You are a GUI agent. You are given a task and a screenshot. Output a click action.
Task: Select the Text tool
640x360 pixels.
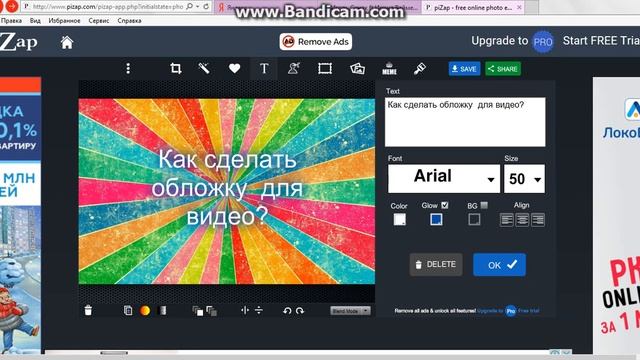pyautogui.click(x=264, y=69)
